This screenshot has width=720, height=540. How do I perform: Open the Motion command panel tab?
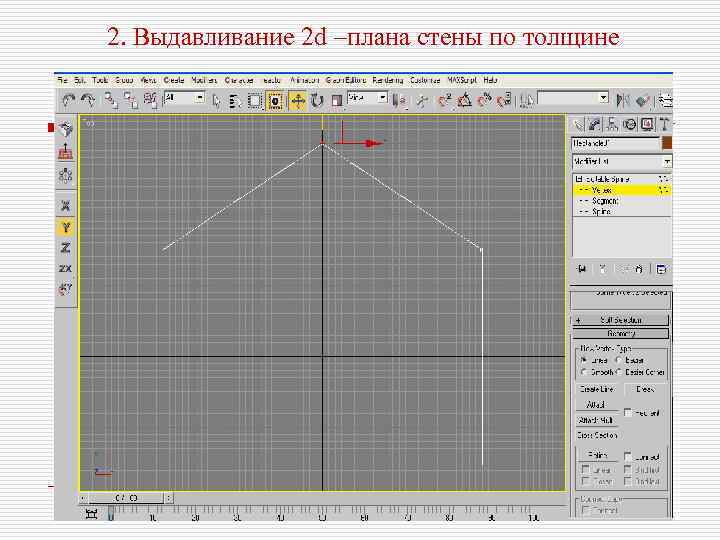[630, 124]
